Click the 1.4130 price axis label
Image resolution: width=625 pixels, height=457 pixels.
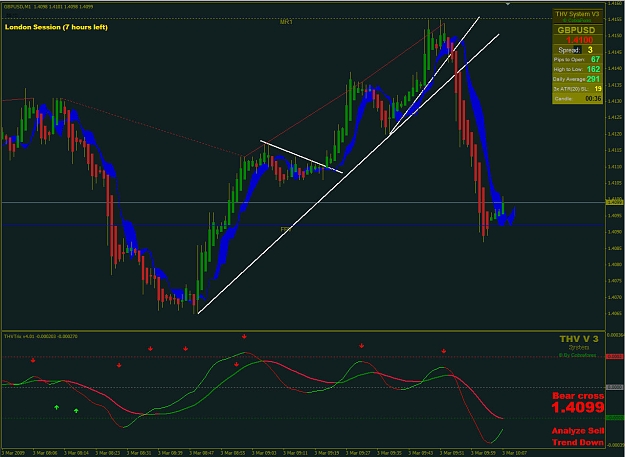[x=615, y=101]
